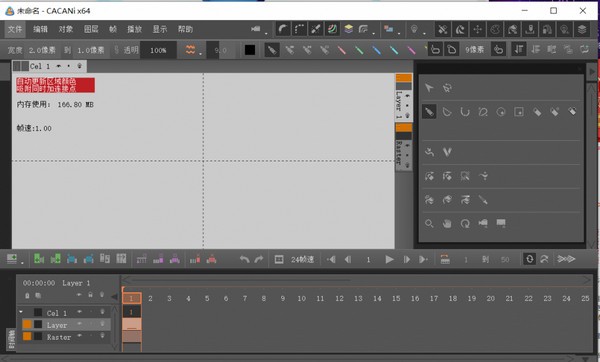Open the 图层 menu

(91, 29)
